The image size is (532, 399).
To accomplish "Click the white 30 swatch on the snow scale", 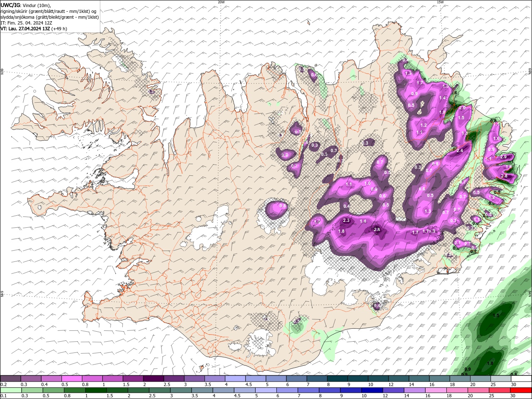I will point(521,379).
